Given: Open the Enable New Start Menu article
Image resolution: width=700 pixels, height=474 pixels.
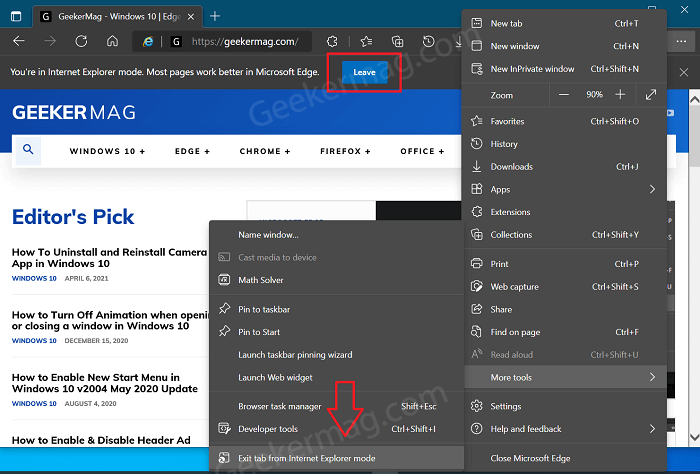Looking at the screenshot, I should (x=104, y=383).
